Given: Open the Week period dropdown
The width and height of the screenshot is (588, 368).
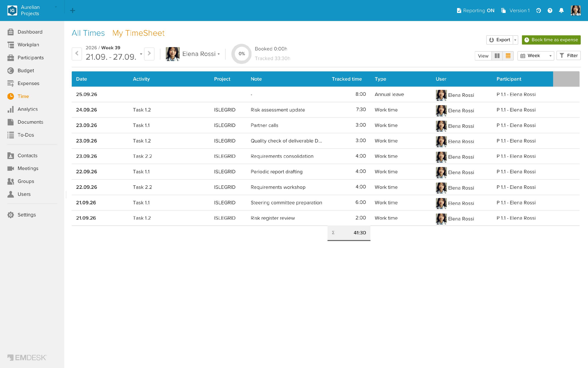Looking at the screenshot, I should 535,56.
